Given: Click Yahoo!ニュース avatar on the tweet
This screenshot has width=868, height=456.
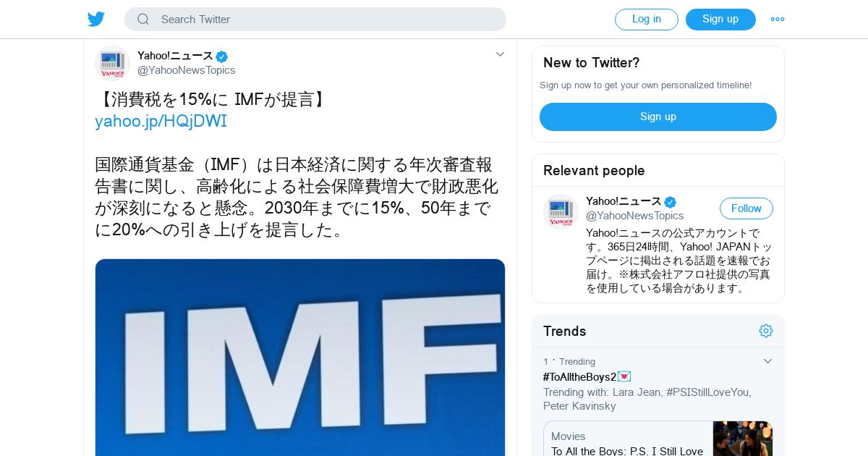Looking at the screenshot, I should 112,63.
